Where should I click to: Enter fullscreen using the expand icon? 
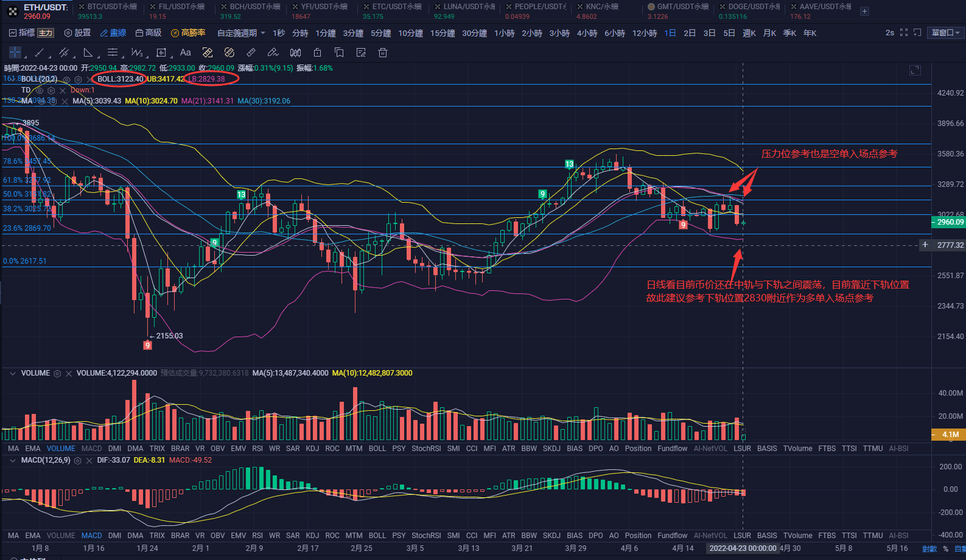coord(904,33)
